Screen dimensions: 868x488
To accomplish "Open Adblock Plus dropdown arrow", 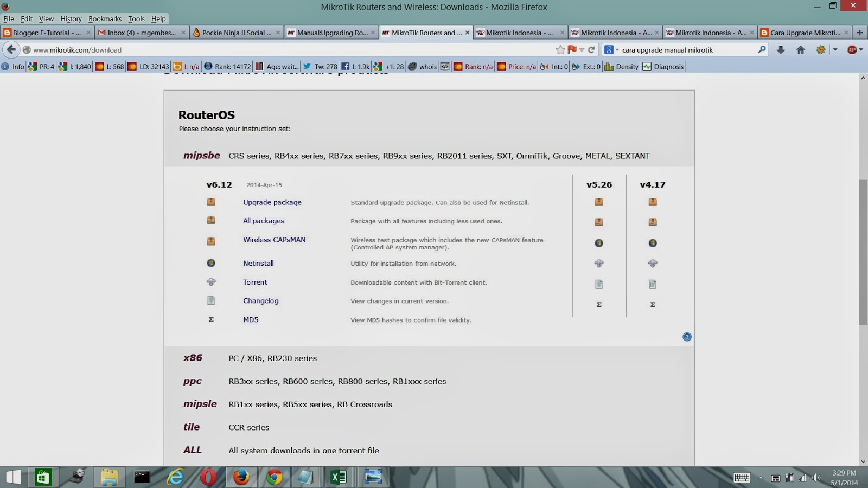I will 861,49.
